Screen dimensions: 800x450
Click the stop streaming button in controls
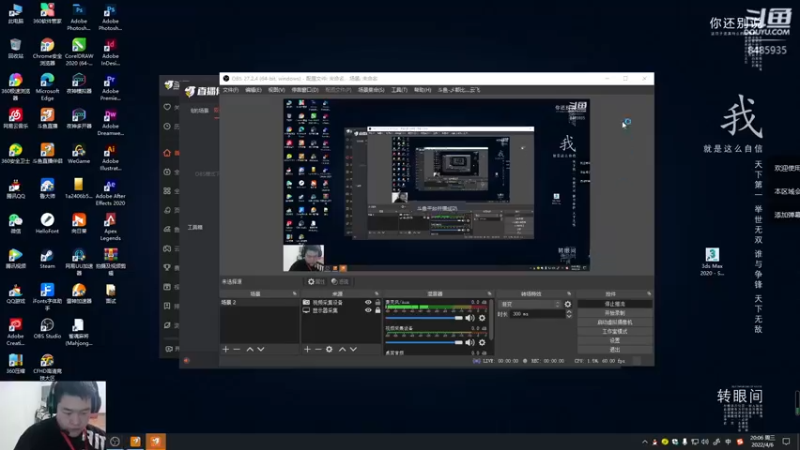[x=615, y=304]
